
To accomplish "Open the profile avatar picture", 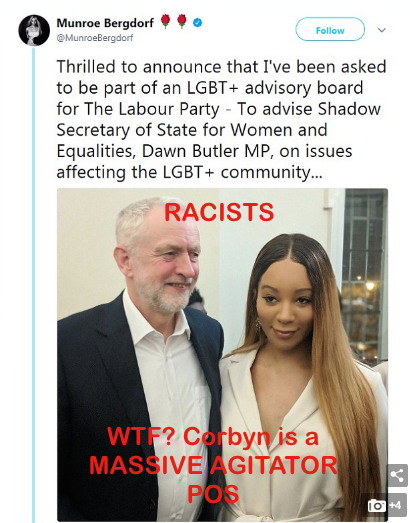I will [x=34, y=30].
